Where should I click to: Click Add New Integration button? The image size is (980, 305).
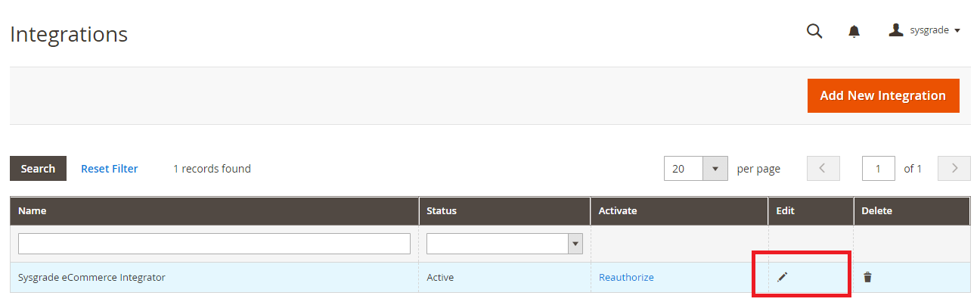click(x=883, y=95)
